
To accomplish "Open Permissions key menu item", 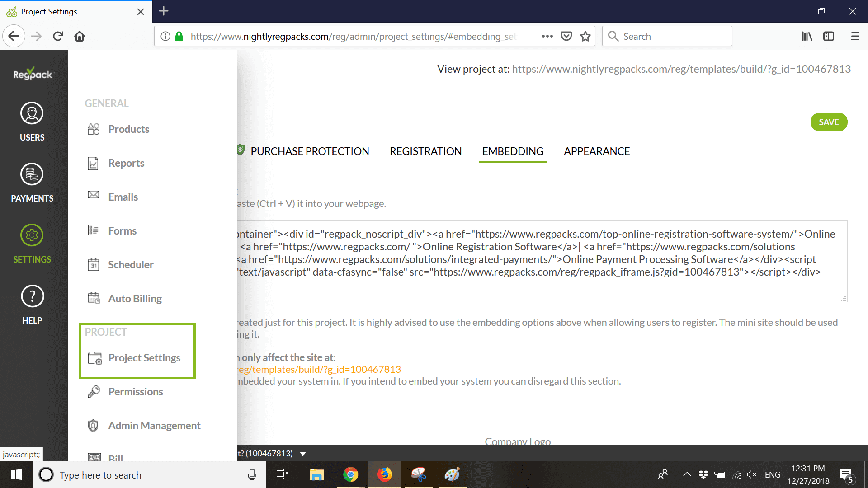I will point(135,392).
